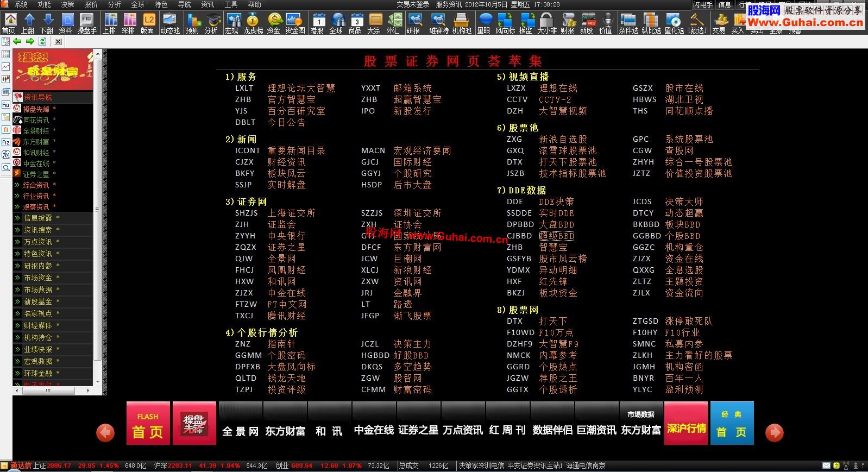This screenshot has width=868, height=472.
Task: Open the 财报 coins icon
Action: (568, 23)
